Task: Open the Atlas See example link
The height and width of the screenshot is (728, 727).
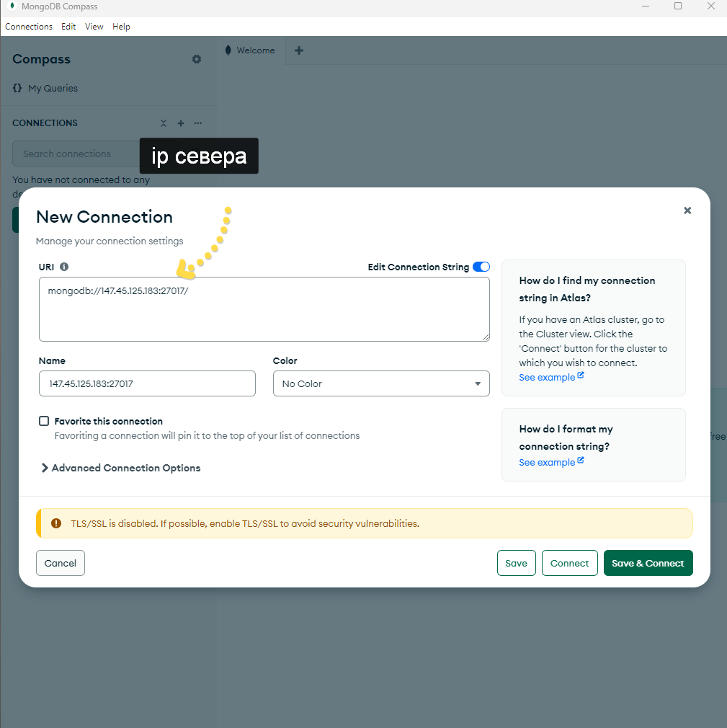Action: click(x=547, y=377)
